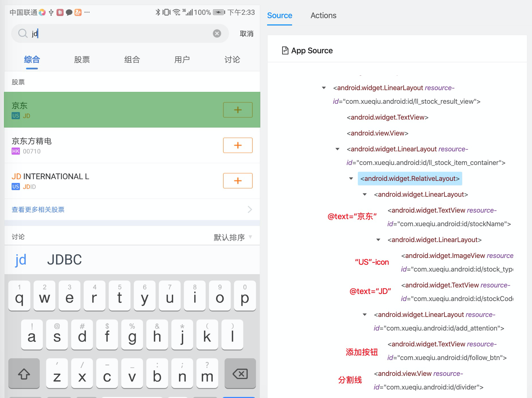Image resolution: width=532 pixels, height=398 pixels.
Task: Select the android.view.View node without resource-id
Action: tap(377, 133)
